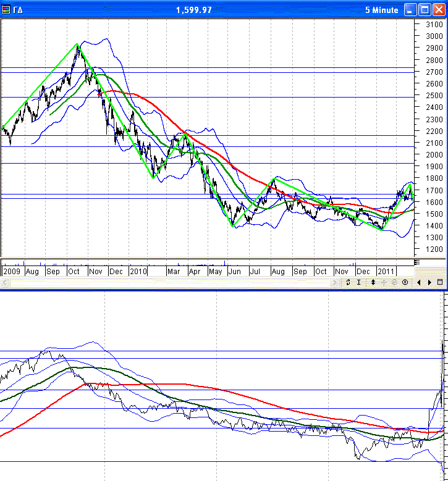This screenshot has width=448, height=481.
Task: Click the 5 Minute timeframe label
Action: click(381, 10)
